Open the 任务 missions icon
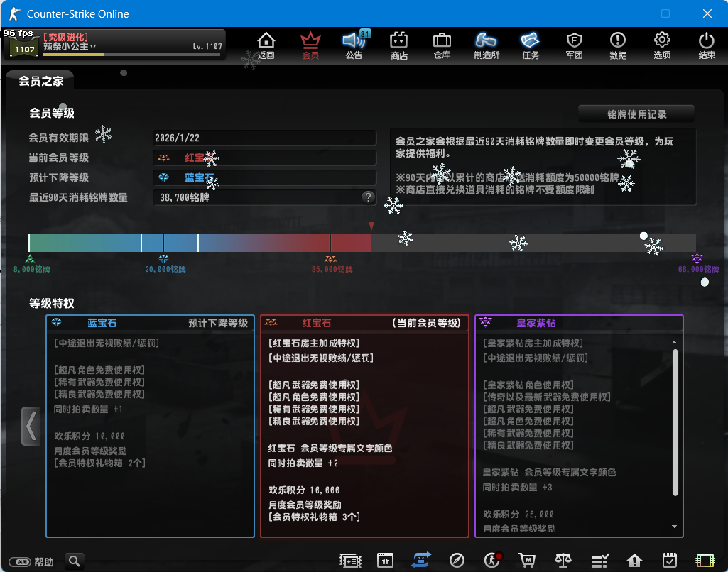This screenshot has height=572, width=728. tap(530, 45)
